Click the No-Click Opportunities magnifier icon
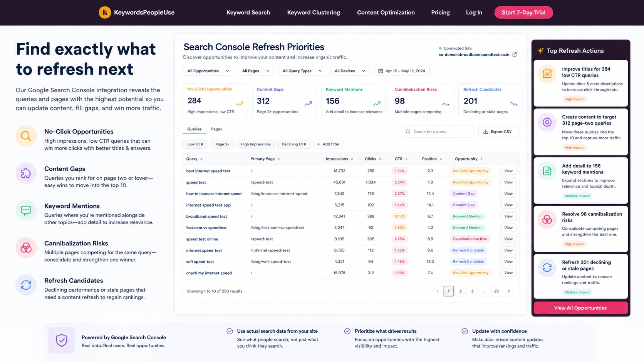 click(26, 136)
